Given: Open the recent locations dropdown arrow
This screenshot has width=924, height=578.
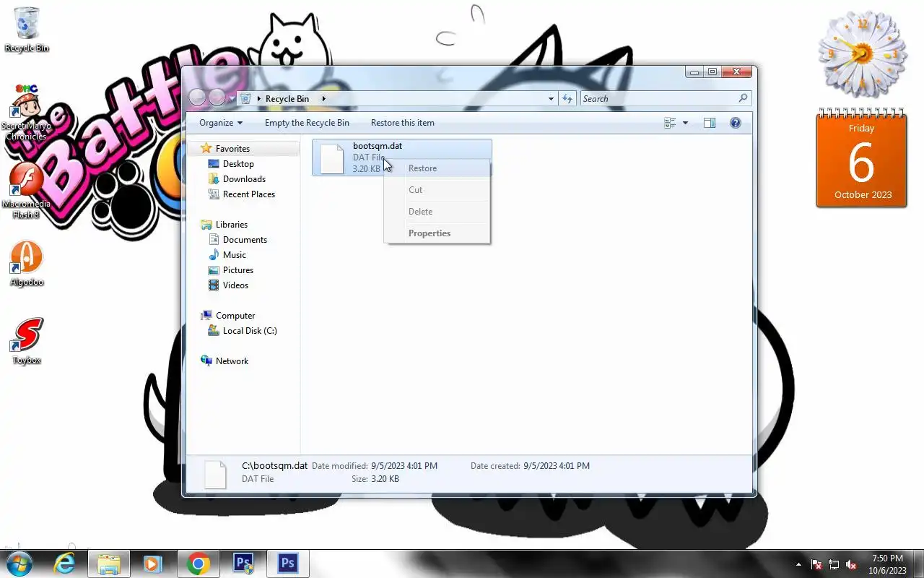Looking at the screenshot, I should point(232,98).
